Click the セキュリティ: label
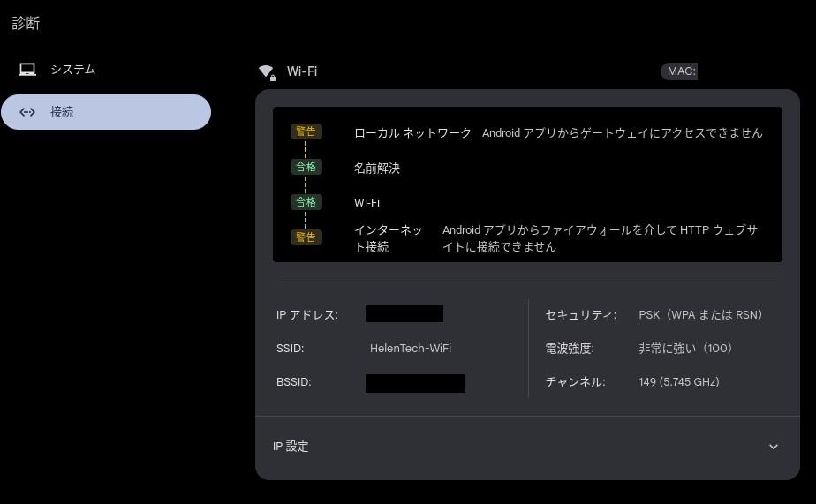816x504 pixels. 581,315
